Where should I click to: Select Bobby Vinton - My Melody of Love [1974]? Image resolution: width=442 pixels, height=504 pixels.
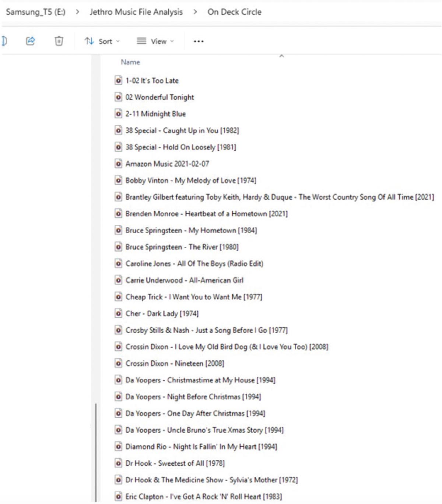coord(191,181)
